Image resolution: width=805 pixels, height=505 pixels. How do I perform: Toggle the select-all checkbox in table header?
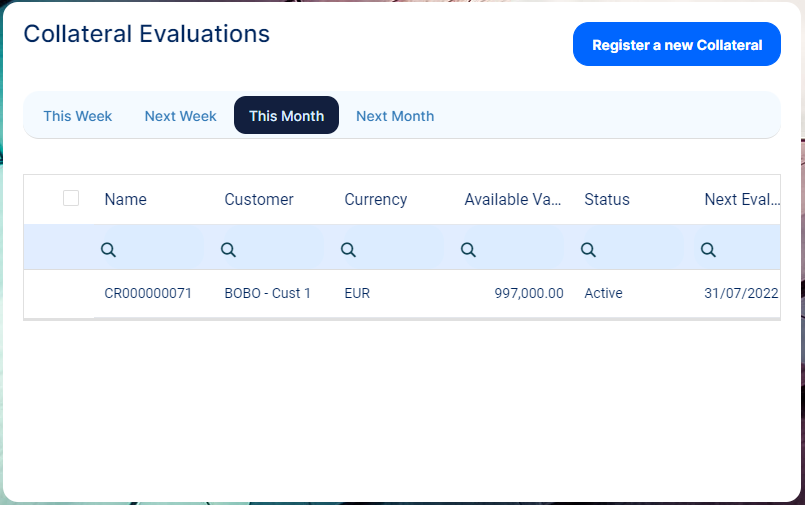(71, 198)
